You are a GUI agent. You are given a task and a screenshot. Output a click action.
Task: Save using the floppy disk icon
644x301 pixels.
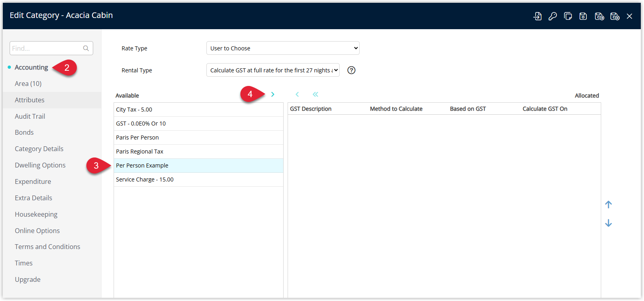tap(583, 16)
